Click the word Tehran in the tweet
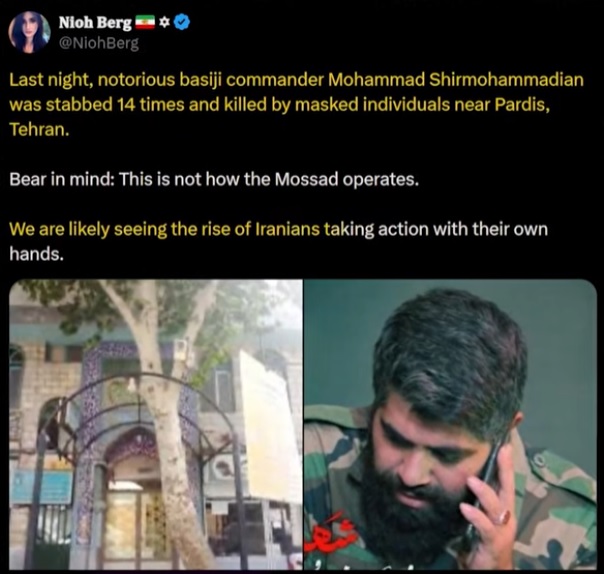 coord(36,129)
